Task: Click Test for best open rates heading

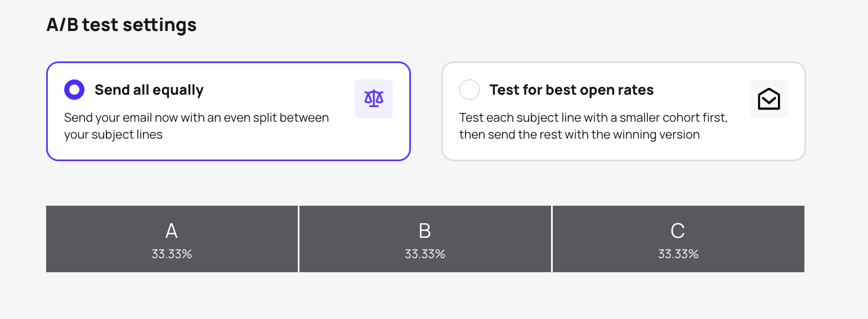Action: [x=571, y=90]
